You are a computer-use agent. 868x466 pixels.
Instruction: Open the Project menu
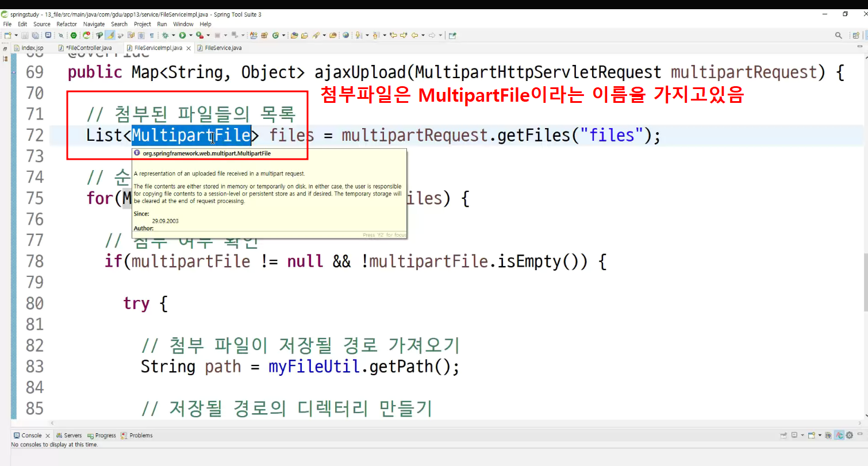click(143, 24)
